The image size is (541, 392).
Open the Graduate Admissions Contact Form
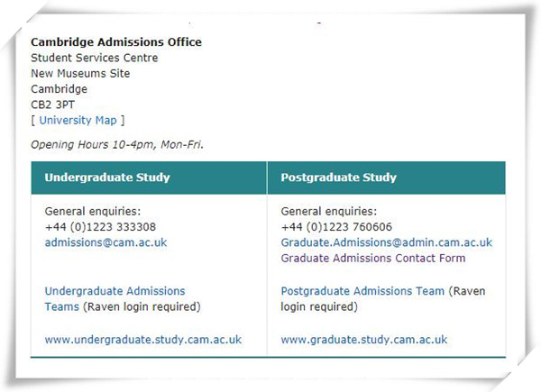click(373, 258)
